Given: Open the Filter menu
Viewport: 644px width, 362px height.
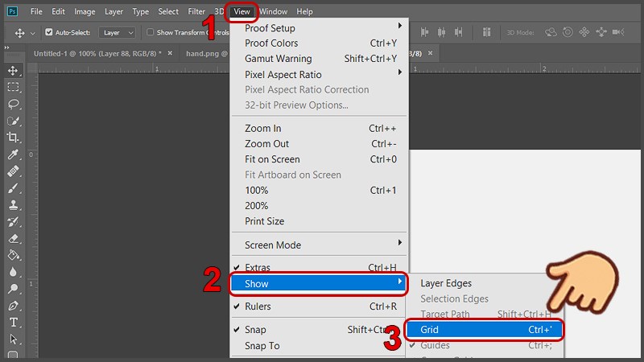Looking at the screenshot, I should point(196,12).
